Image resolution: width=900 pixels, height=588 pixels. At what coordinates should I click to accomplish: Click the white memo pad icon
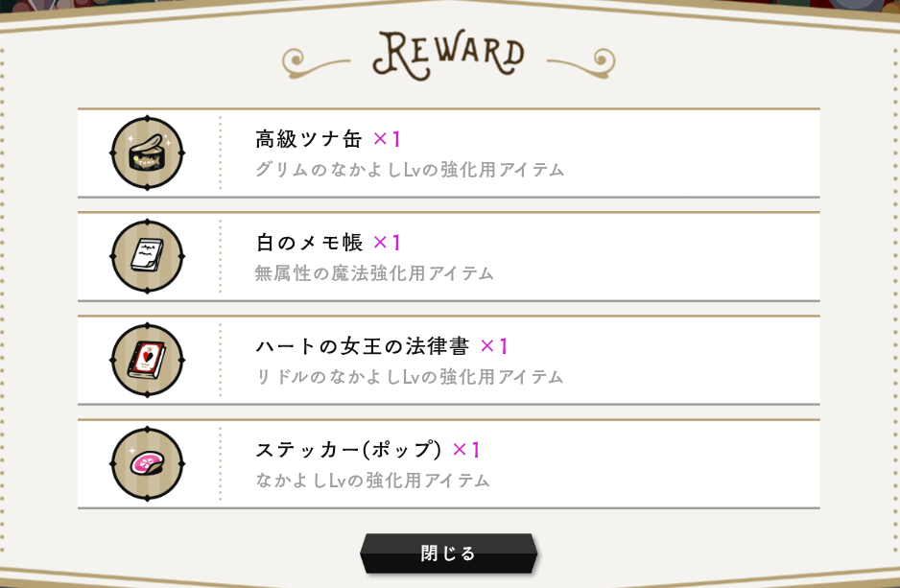coord(147,257)
